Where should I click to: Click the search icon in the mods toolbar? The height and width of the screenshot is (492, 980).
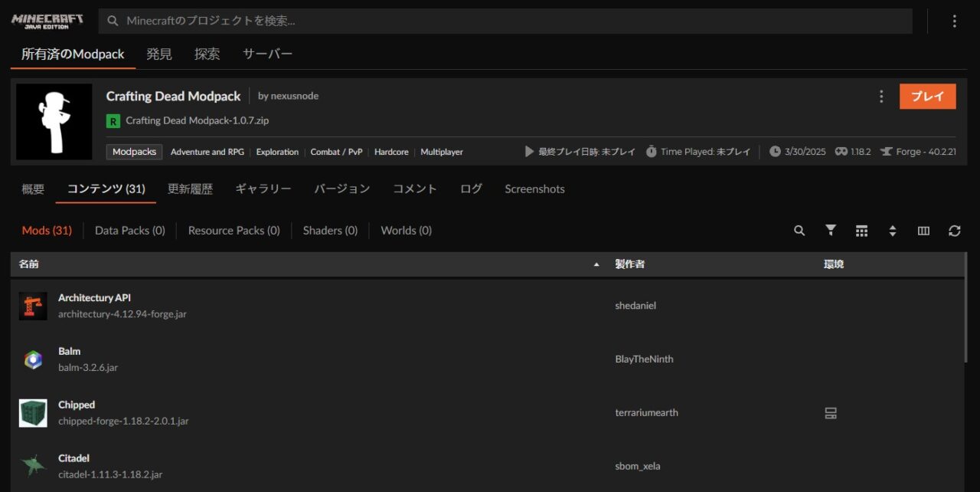click(x=799, y=231)
